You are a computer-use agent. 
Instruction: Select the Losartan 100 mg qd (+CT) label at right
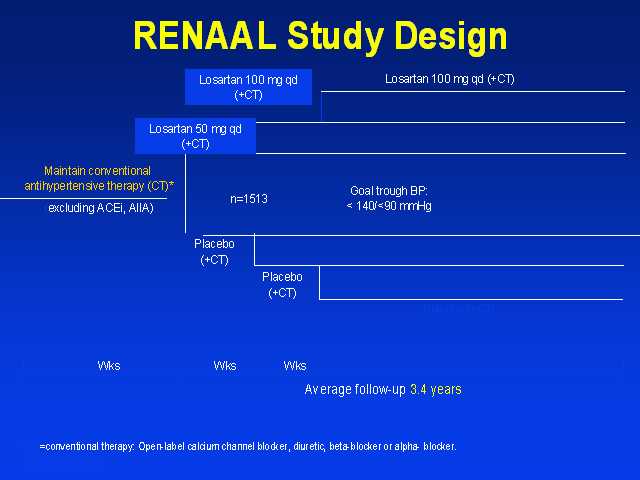pos(449,79)
